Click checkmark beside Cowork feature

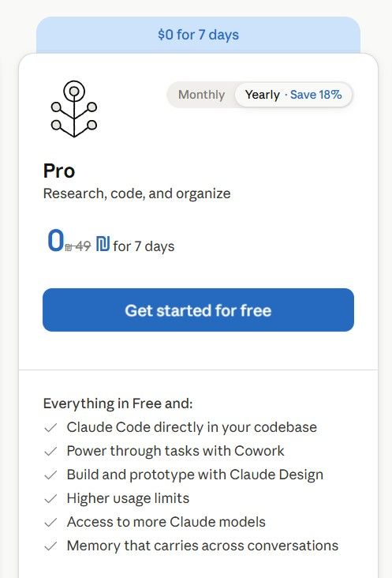(50, 451)
